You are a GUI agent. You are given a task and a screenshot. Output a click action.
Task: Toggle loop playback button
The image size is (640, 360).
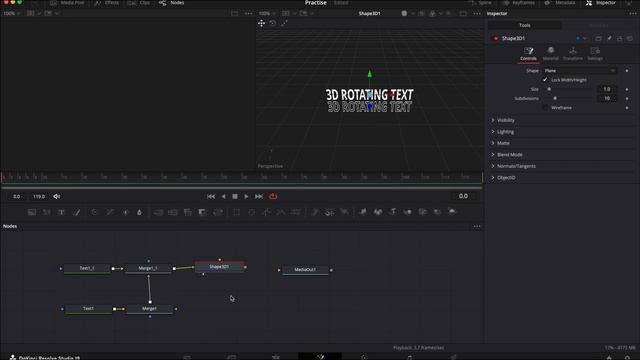tap(273, 197)
